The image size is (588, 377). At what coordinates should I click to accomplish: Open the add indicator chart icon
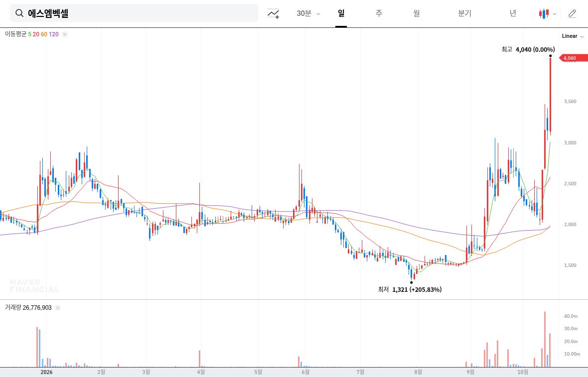tap(274, 14)
